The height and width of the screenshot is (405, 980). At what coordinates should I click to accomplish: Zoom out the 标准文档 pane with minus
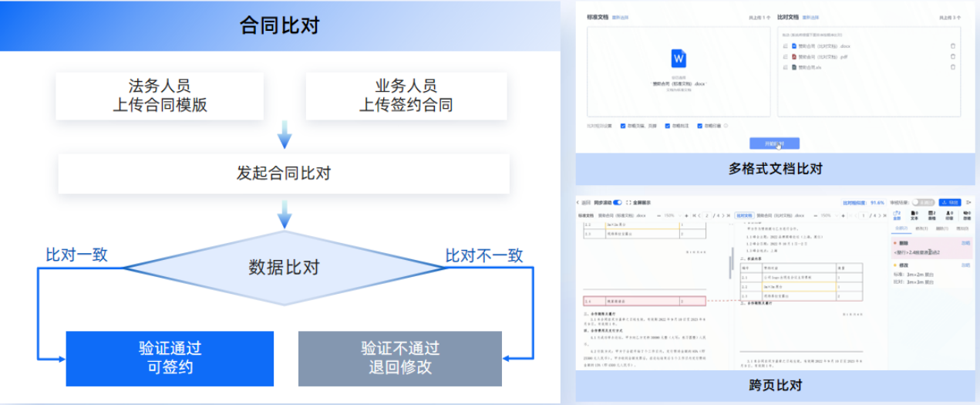pyautogui.click(x=658, y=215)
